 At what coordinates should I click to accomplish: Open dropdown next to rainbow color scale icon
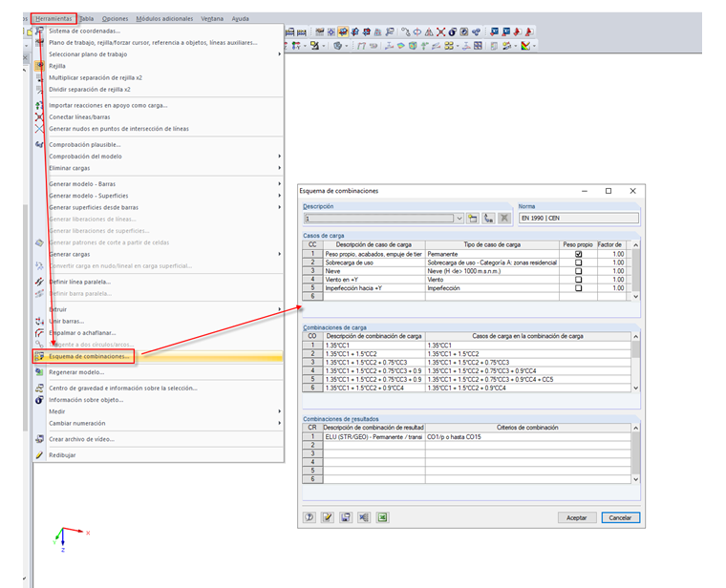(534, 46)
